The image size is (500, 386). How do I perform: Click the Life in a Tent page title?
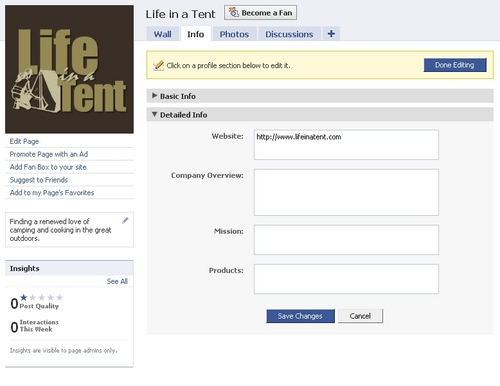[180, 14]
